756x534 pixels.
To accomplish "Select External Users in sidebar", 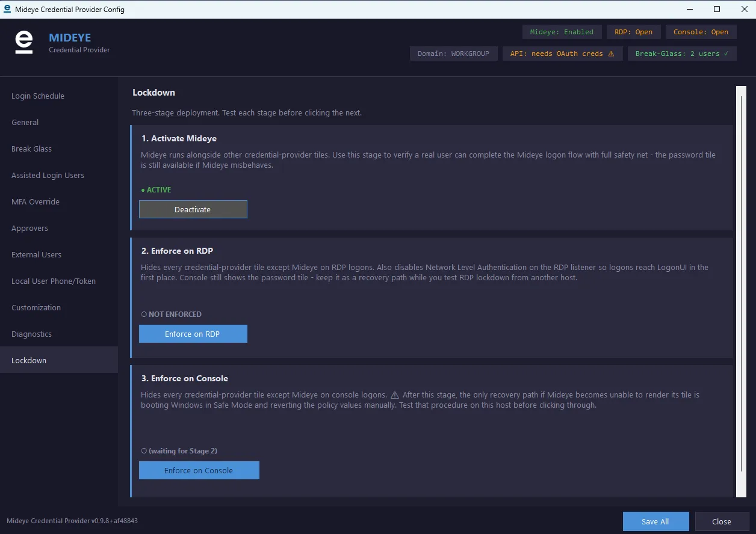I will coord(59,254).
